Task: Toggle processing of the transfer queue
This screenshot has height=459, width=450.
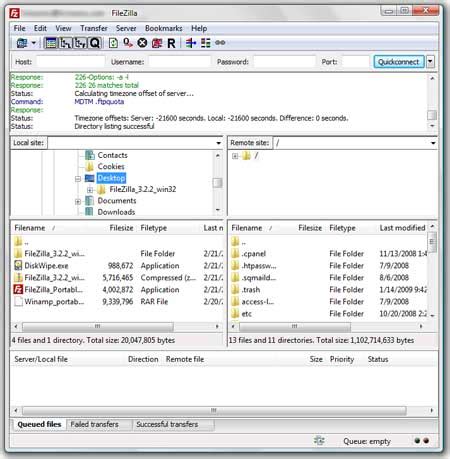Action: click(128, 43)
